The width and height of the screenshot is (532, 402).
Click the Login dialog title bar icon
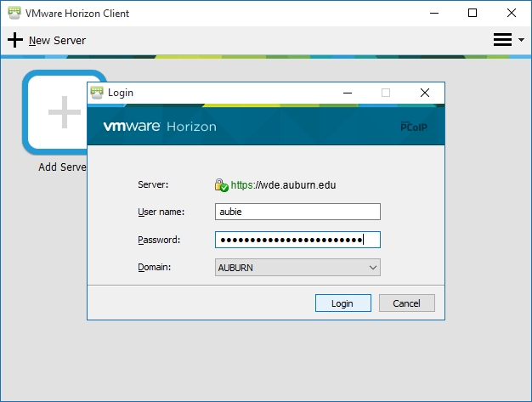tap(97, 93)
